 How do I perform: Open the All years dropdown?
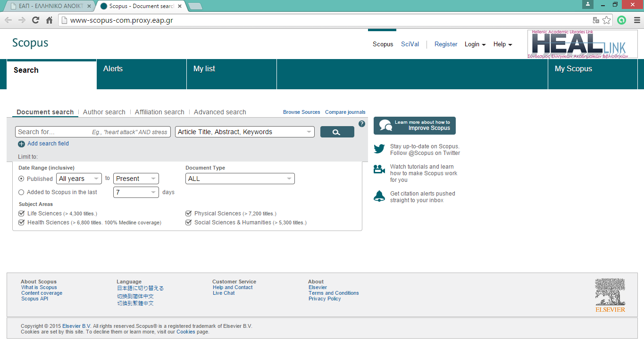[x=79, y=179]
